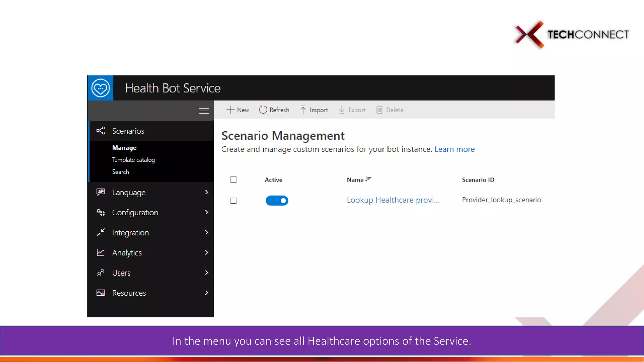Click the Export download arrow icon

(x=341, y=110)
